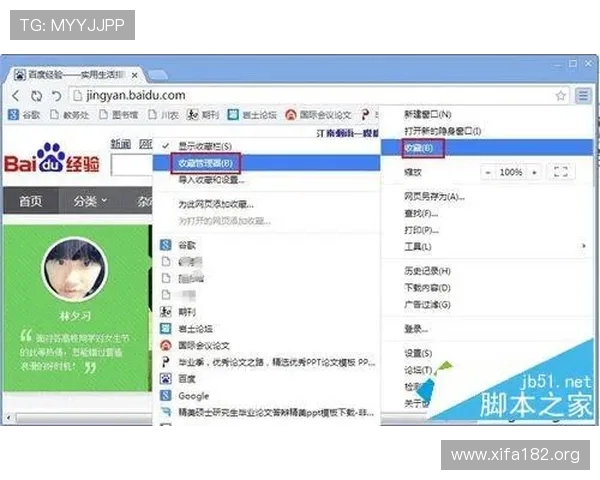
Task: Open a new tab next to 百度经验
Action: tap(158, 75)
